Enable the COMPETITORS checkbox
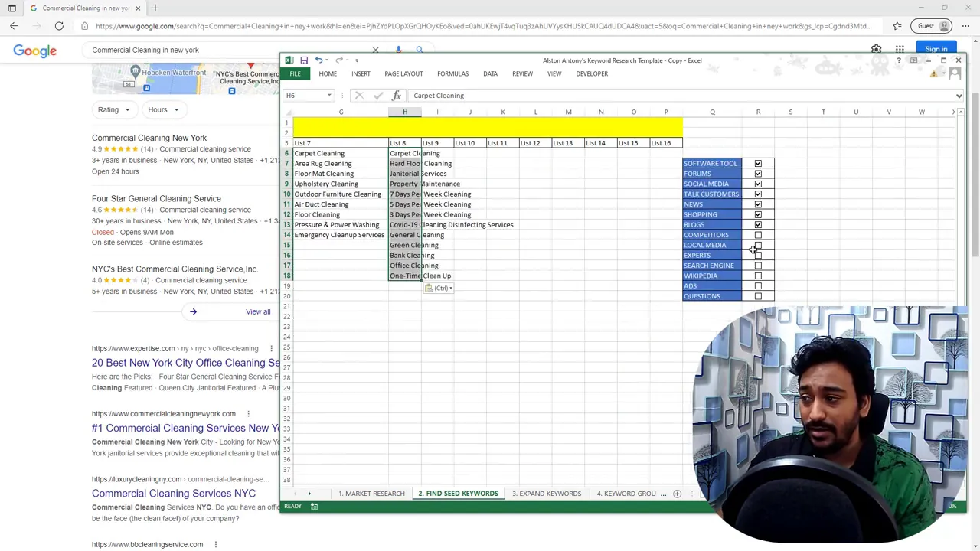Image resolution: width=980 pixels, height=551 pixels. pos(758,234)
